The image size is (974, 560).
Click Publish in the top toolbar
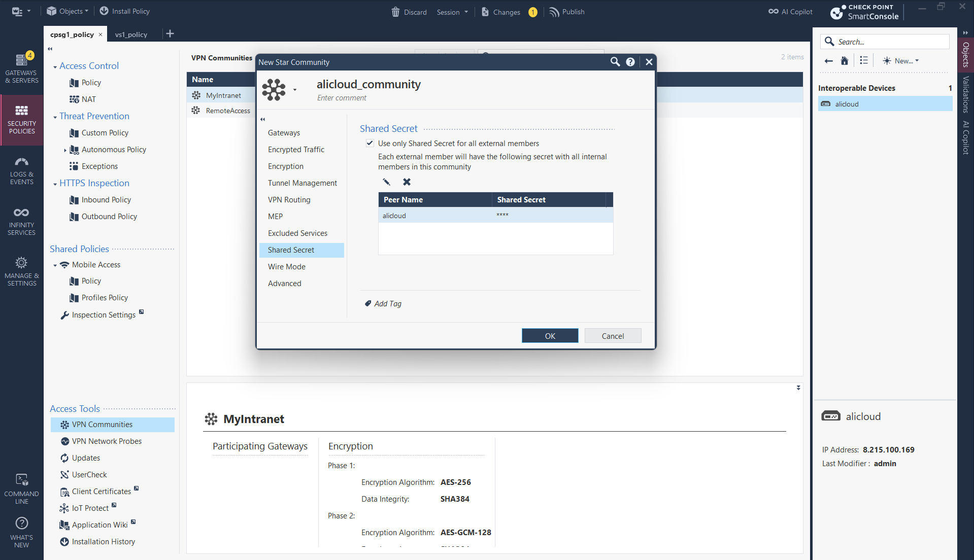tap(567, 12)
